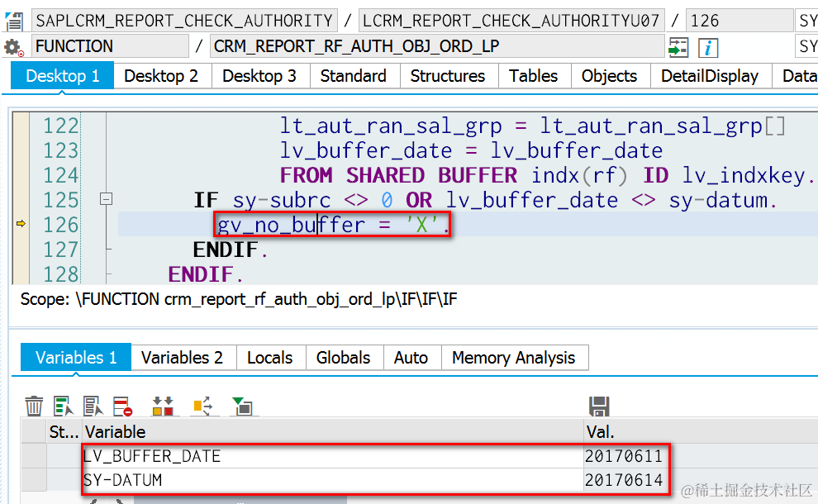Select the row header of SY-DATUM row
The width and height of the screenshot is (818, 504).
tap(34, 480)
